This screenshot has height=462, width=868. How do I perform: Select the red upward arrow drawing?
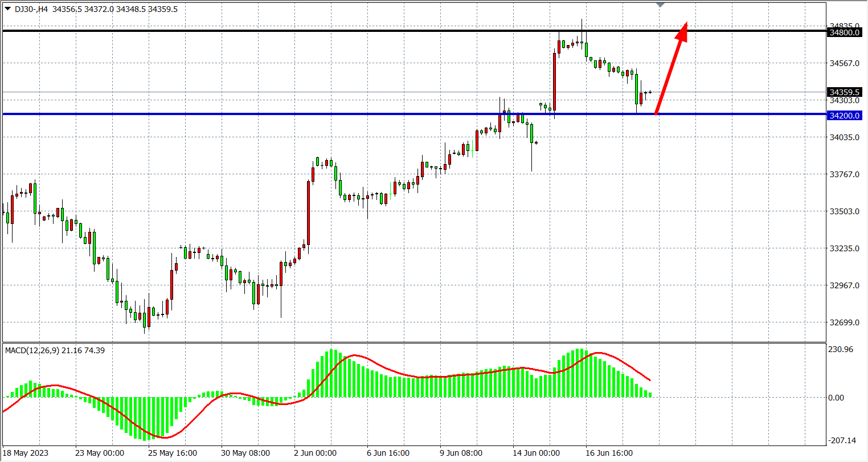[671, 69]
